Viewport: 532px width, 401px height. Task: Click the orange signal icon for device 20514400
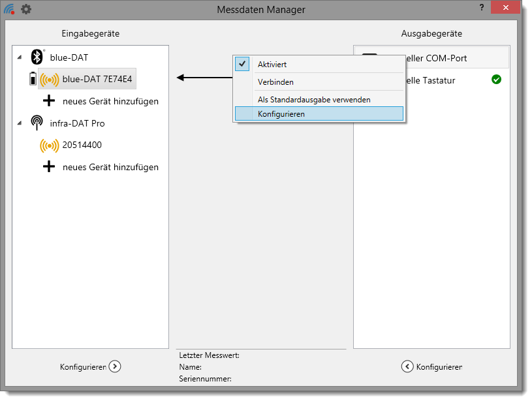tap(49, 145)
